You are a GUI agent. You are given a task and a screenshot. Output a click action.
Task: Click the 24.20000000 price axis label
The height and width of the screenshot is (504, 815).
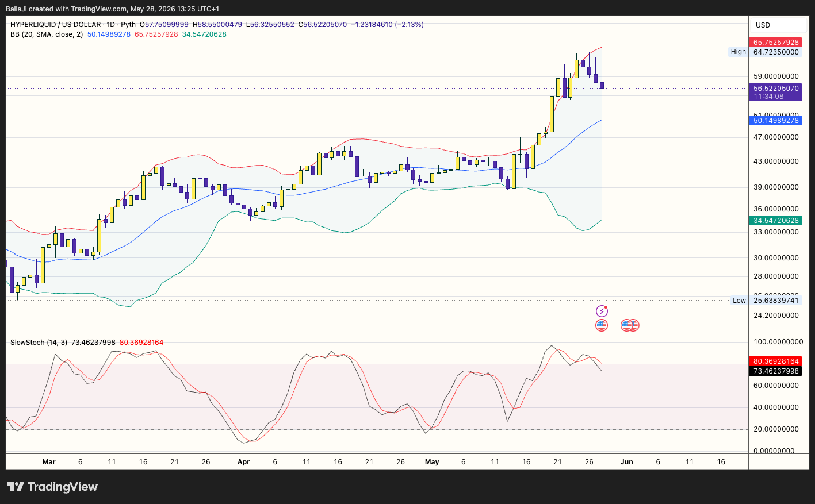click(776, 316)
